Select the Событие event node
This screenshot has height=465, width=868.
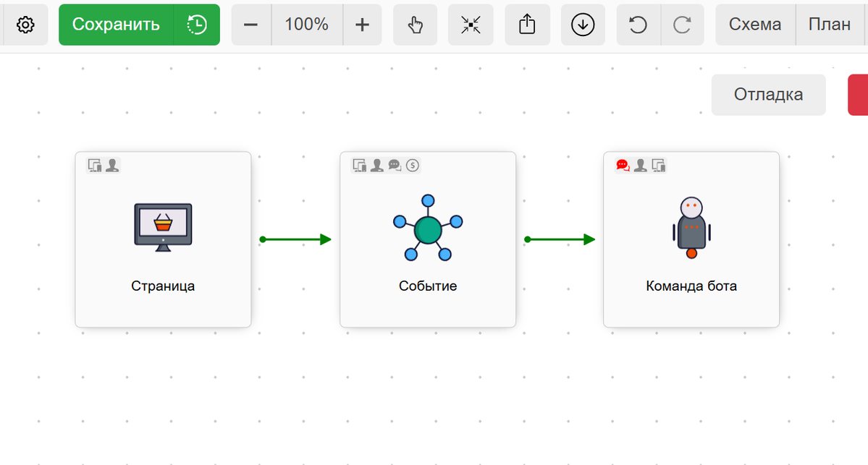point(427,239)
